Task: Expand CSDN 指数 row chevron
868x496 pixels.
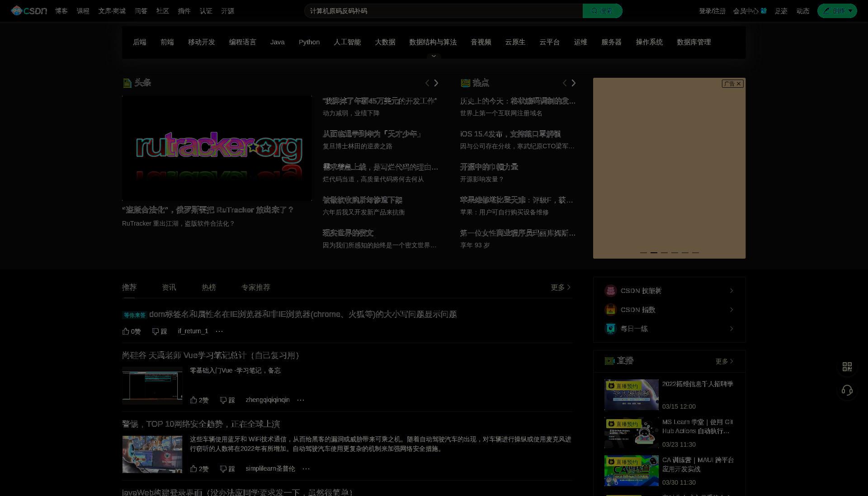Action: 731,310
